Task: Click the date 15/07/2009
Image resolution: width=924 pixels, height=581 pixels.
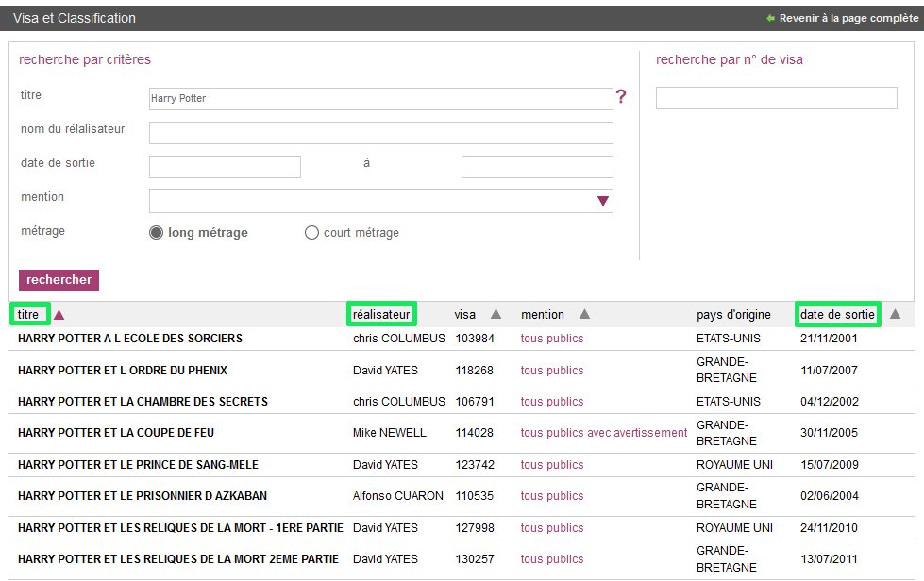Action: click(x=829, y=464)
